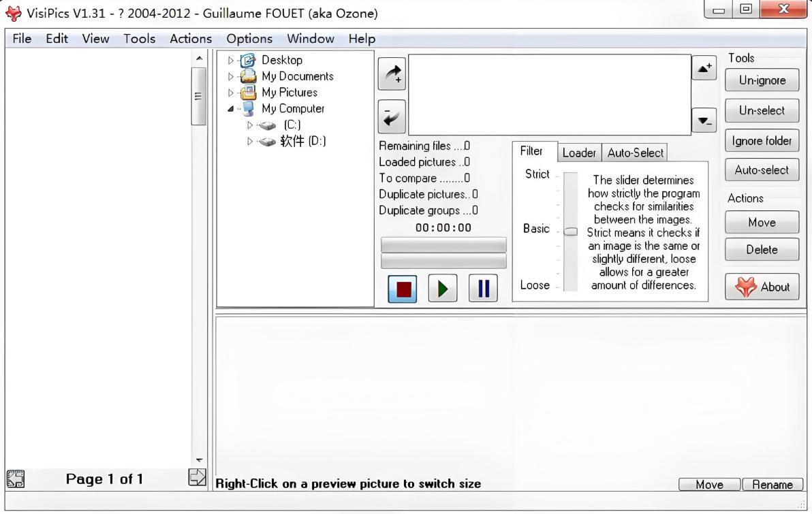Screen dimensions: 812x514
Task: Click the remove folder arrow icon
Action: 392,116
